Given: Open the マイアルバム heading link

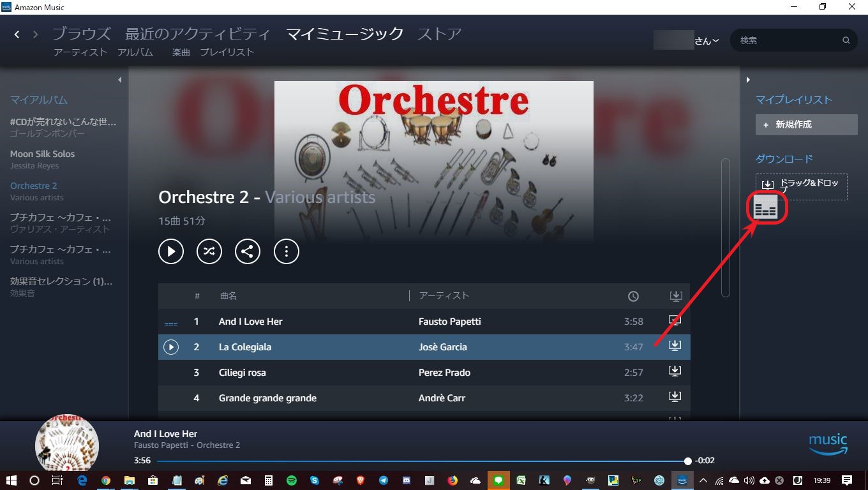Looking at the screenshot, I should (x=39, y=100).
